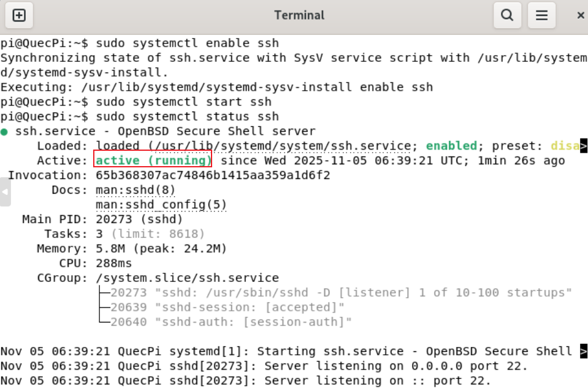Click the Terminal title in the header bar
The image size is (588, 388).
pos(298,15)
